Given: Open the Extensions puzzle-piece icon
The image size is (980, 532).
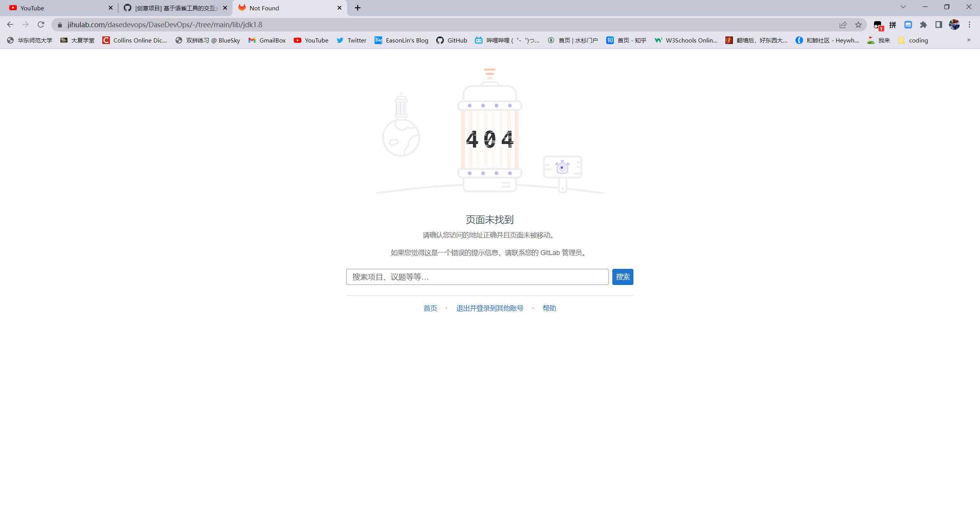Looking at the screenshot, I should [923, 24].
